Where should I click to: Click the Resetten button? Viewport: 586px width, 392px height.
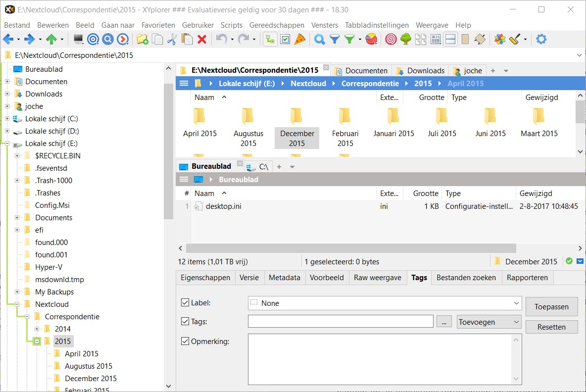tap(551, 327)
